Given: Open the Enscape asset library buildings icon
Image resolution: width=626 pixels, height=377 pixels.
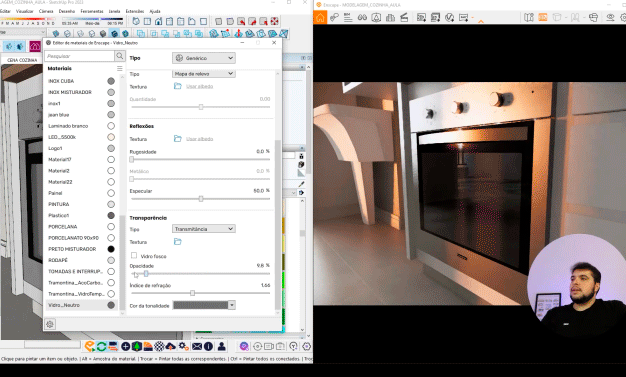Looking at the screenshot, I should pyautogui.click(x=390, y=18).
